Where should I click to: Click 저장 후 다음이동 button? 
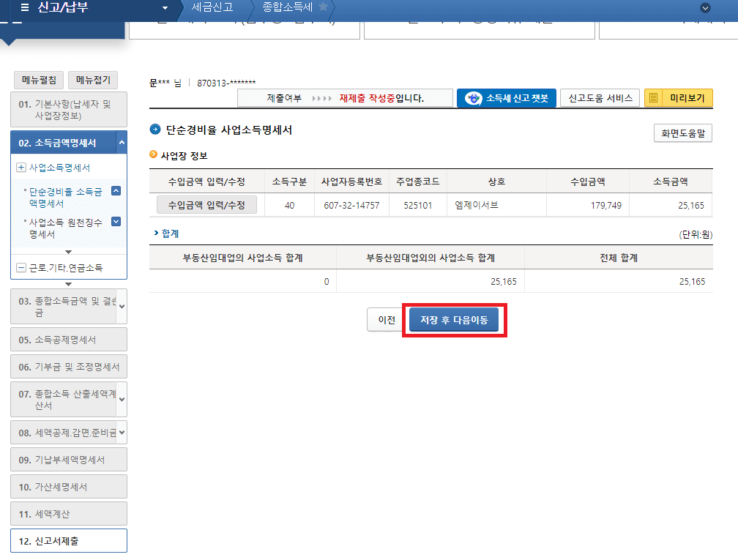point(454,320)
